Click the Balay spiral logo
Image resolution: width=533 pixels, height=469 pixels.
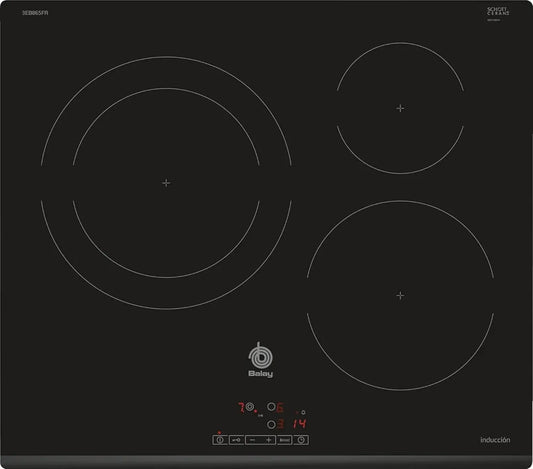tap(260, 356)
